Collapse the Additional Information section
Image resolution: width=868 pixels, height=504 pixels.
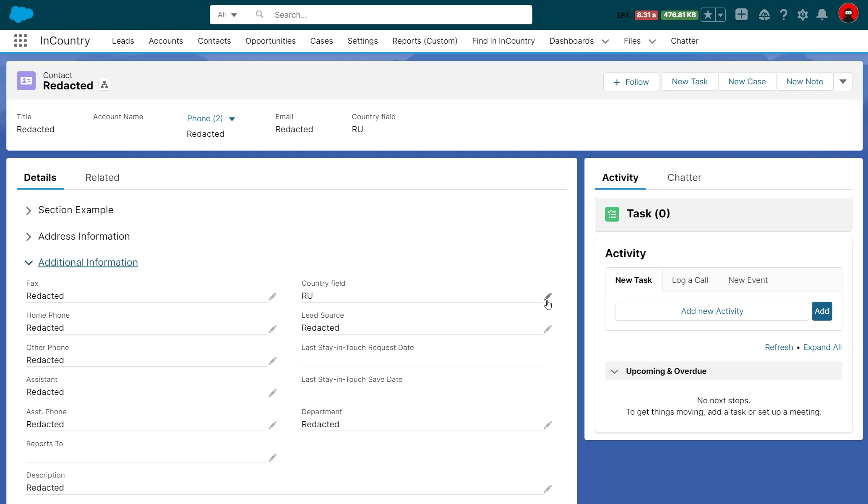pyautogui.click(x=29, y=263)
